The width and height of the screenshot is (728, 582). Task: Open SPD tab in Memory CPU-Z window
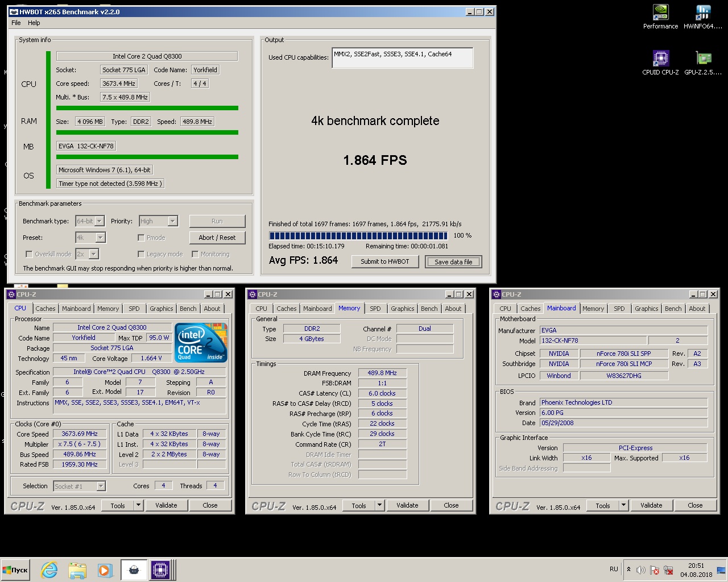tap(375, 309)
